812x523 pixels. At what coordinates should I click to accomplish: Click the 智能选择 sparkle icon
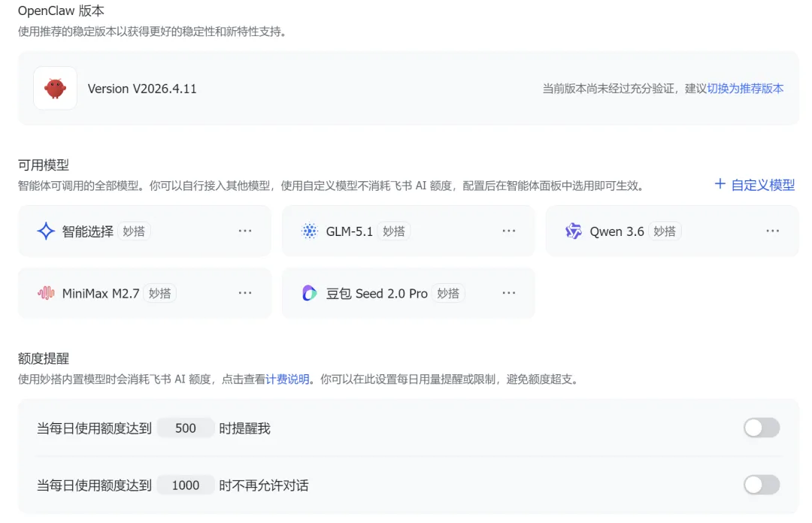tap(46, 231)
